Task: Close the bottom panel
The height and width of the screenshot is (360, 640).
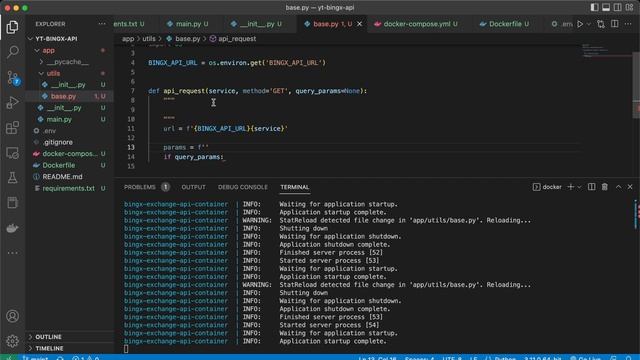Action: (x=630, y=187)
